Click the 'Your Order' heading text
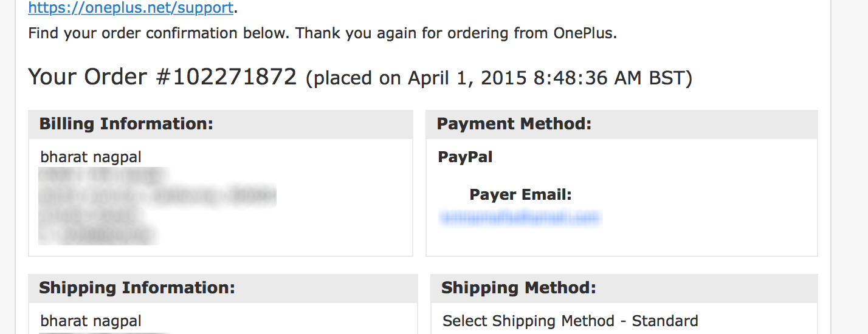The image size is (868, 334). [88, 77]
